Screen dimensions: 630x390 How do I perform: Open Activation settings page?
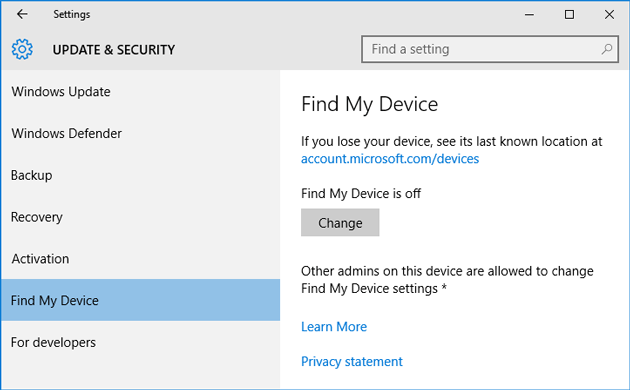(x=140, y=259)
